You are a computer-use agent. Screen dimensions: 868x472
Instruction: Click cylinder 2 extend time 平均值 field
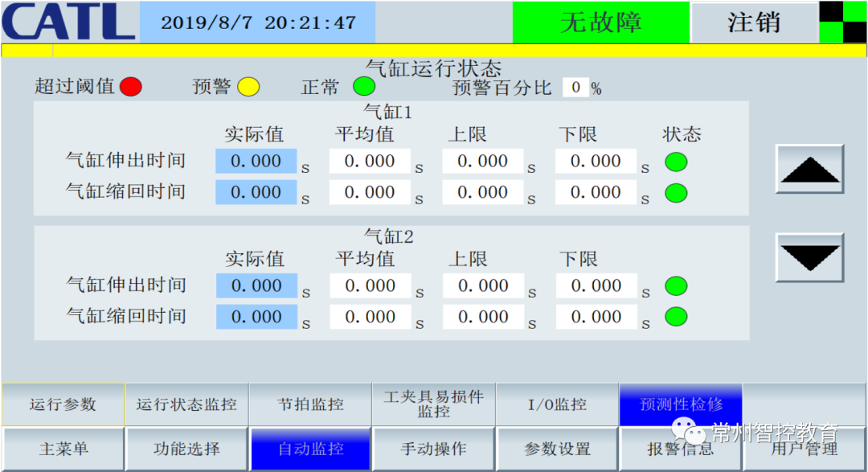370,286
